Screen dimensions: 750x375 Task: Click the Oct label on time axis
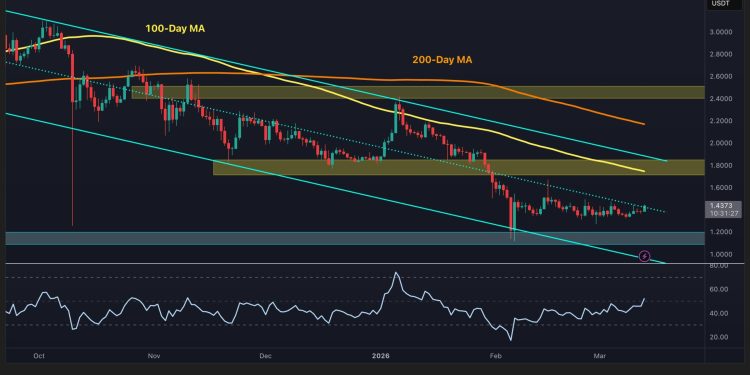click(39, 356)
